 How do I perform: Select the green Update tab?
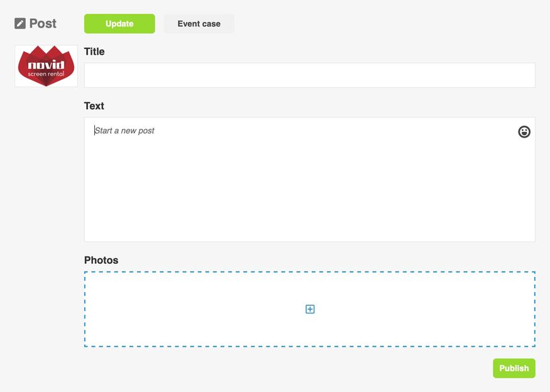(119, 24)
